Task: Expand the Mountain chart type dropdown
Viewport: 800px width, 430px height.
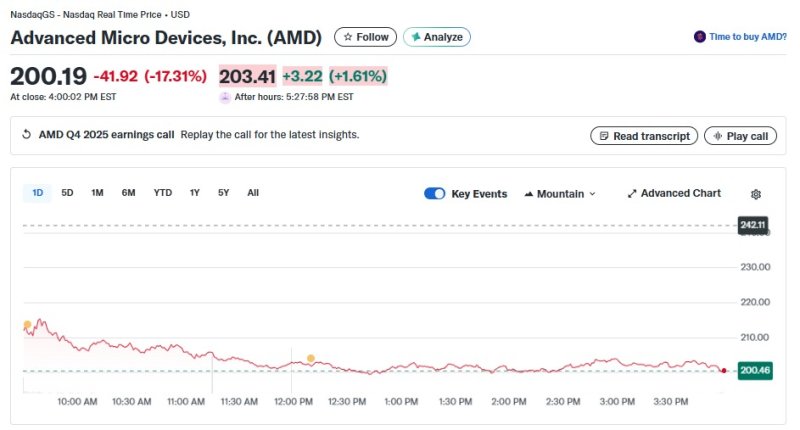Action: 559,194
